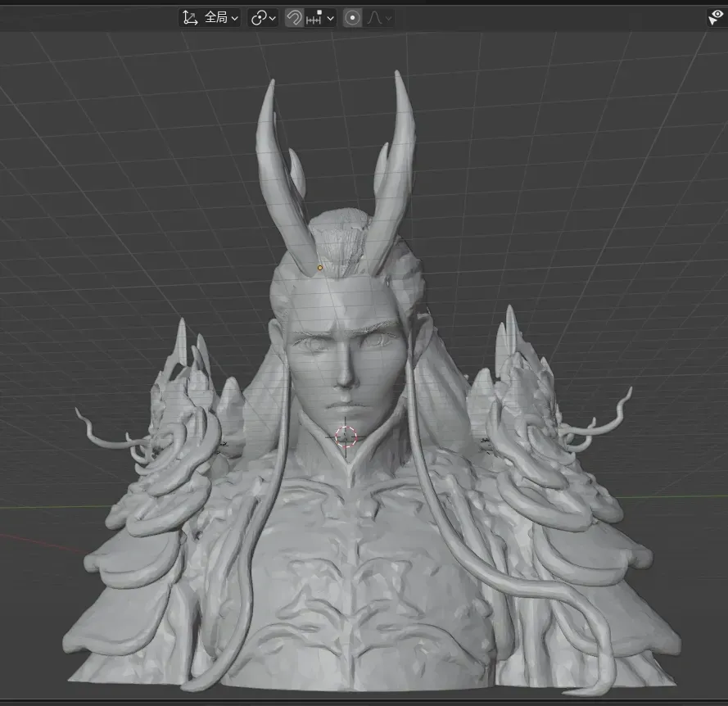Click the tip of the left horn
This screenshot has width=728, height=706.
[269, 84]
